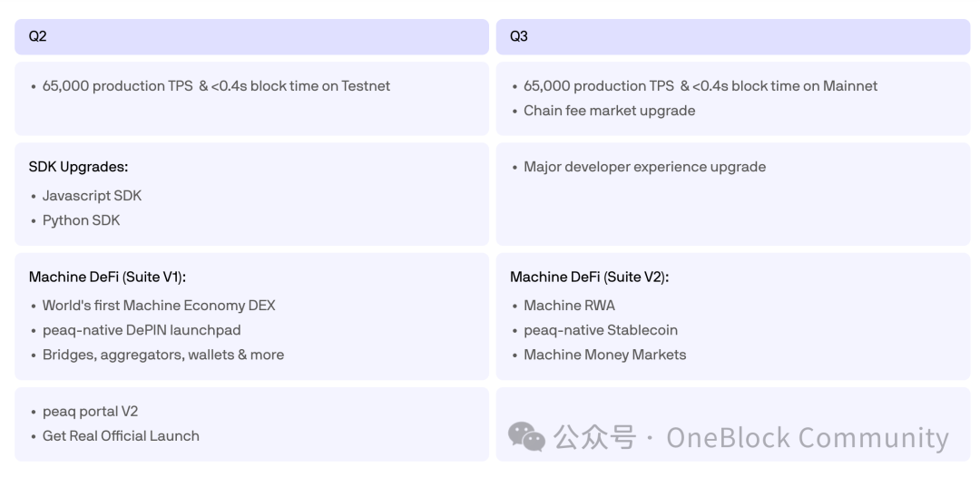
Task: Click the WeChat logo icon in watermark
Action: point(526,436)
